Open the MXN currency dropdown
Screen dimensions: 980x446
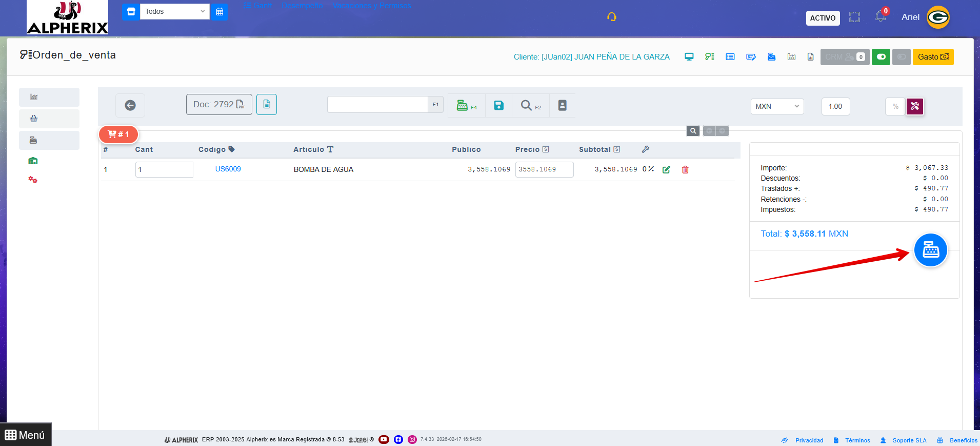(x=777, y=106)
